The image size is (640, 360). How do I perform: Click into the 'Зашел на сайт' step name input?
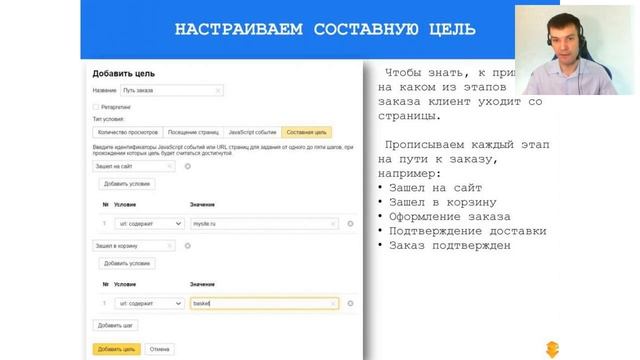click(134, 166)
